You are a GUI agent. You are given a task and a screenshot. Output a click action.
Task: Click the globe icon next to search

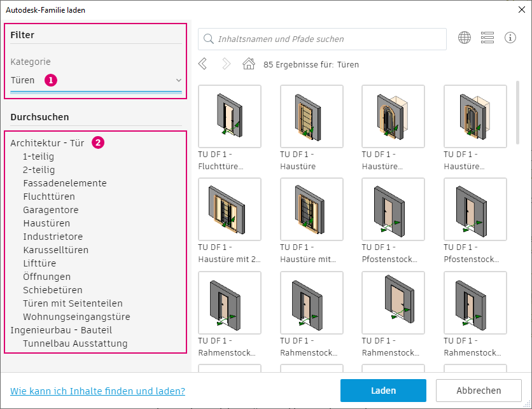[464, 38]
